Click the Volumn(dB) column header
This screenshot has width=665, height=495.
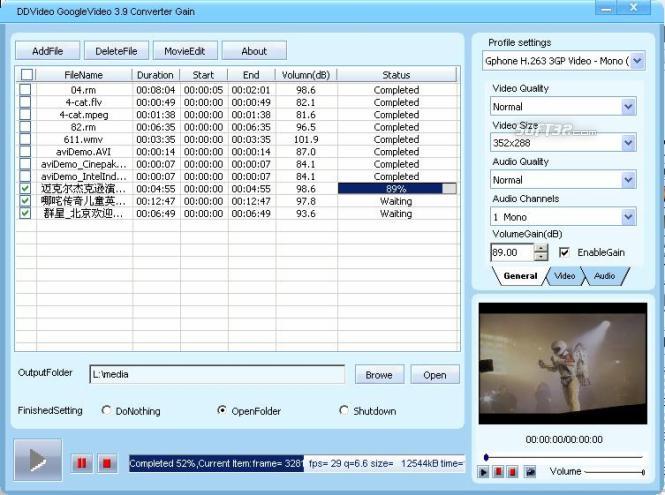pyautogui.click(x=306, y=75)
